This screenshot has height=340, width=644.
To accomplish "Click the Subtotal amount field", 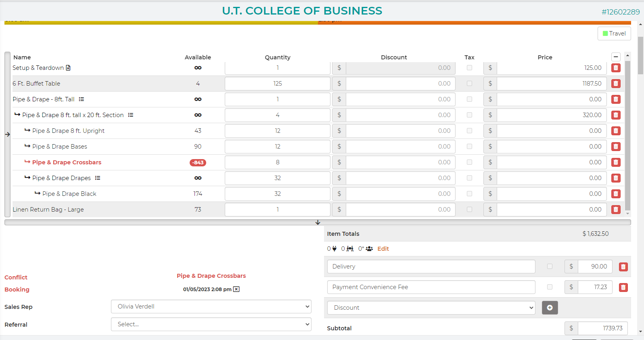I will 603,328.
